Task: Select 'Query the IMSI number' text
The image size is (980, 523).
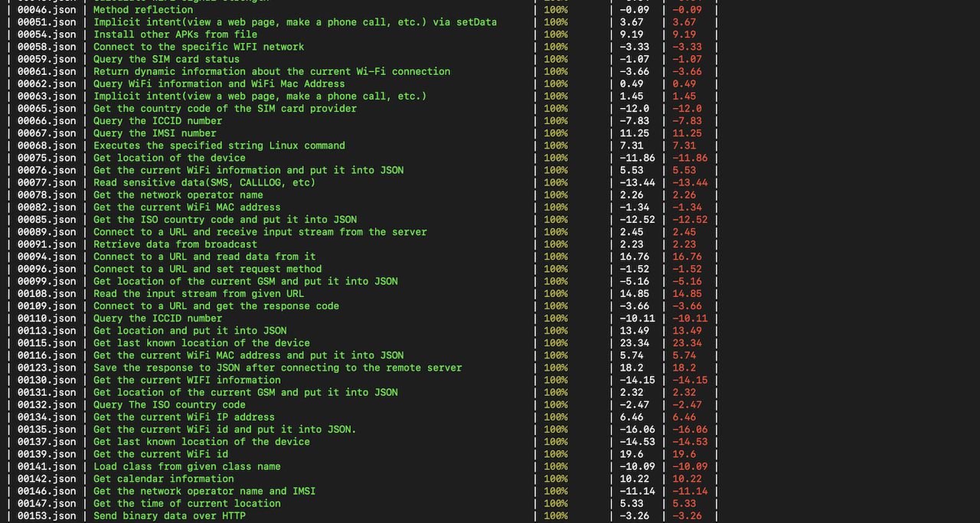Action: pyautogui.click(x=155, y=133)
